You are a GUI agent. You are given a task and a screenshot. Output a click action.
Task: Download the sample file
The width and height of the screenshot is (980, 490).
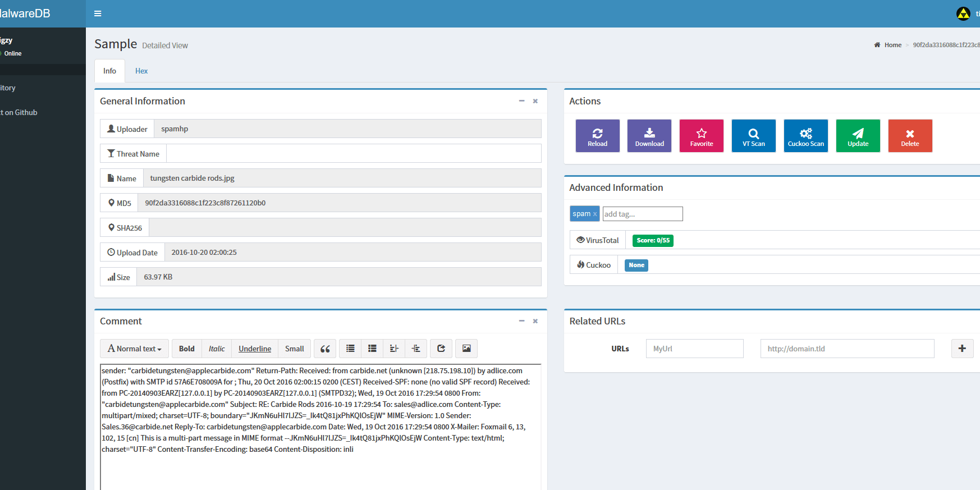tap(649, 136)
